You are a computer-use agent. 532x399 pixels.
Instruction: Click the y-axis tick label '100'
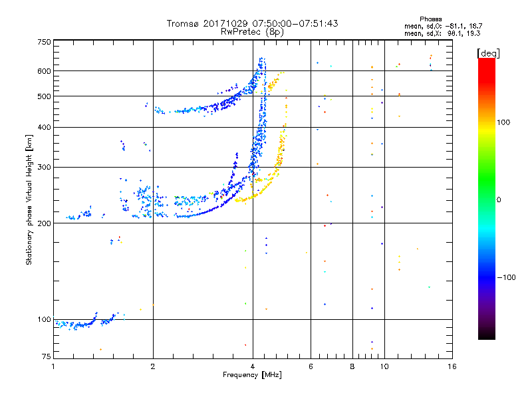click(x=44, y=320)
